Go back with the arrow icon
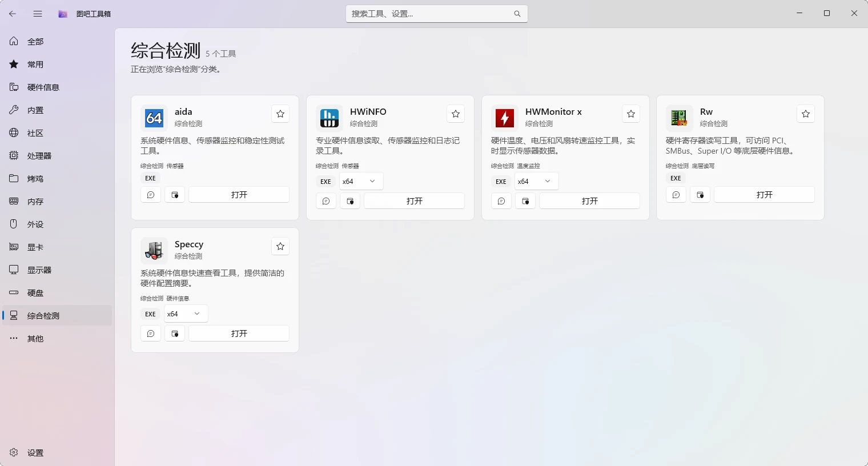868x466 pixels. tap(13, 14)
